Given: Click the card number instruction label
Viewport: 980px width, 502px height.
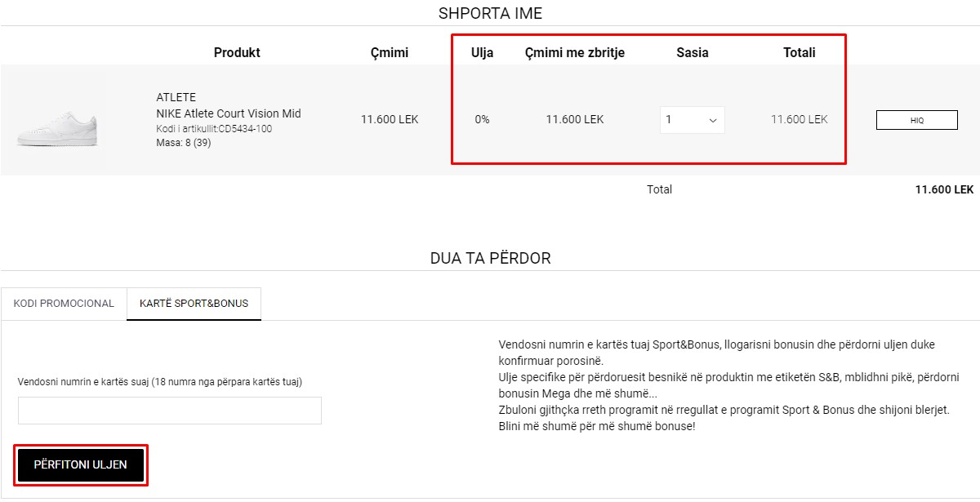Looking at the screenshot, I should click(x=160, y=382).
